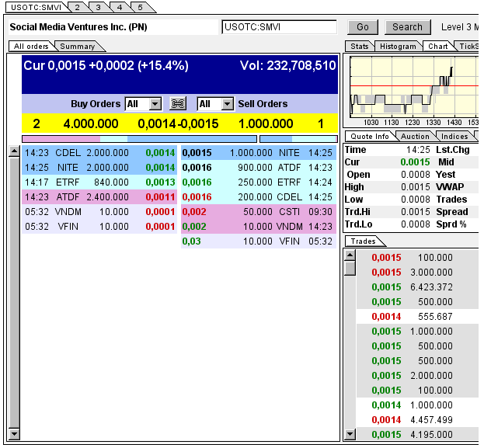Select the CDEL 200.000 sell order row
The width and height of the screenshot is (484, 448).
[259, 197]
